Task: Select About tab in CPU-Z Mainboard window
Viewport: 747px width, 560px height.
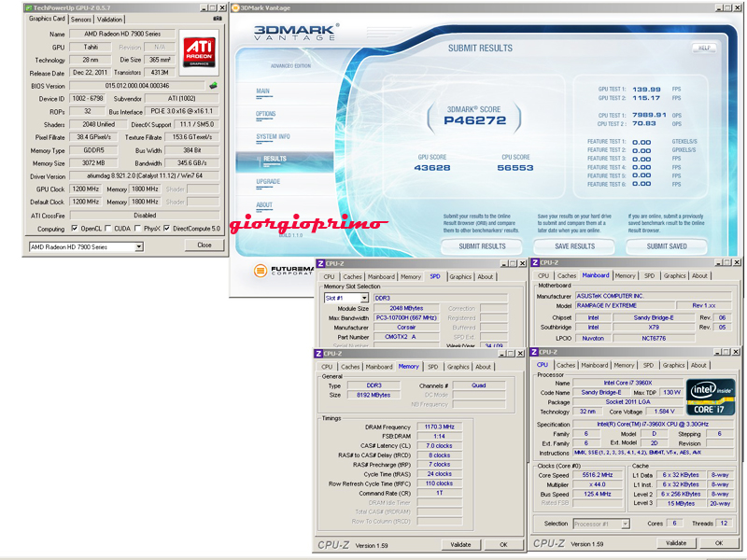Action: click(x=699, y=275)
